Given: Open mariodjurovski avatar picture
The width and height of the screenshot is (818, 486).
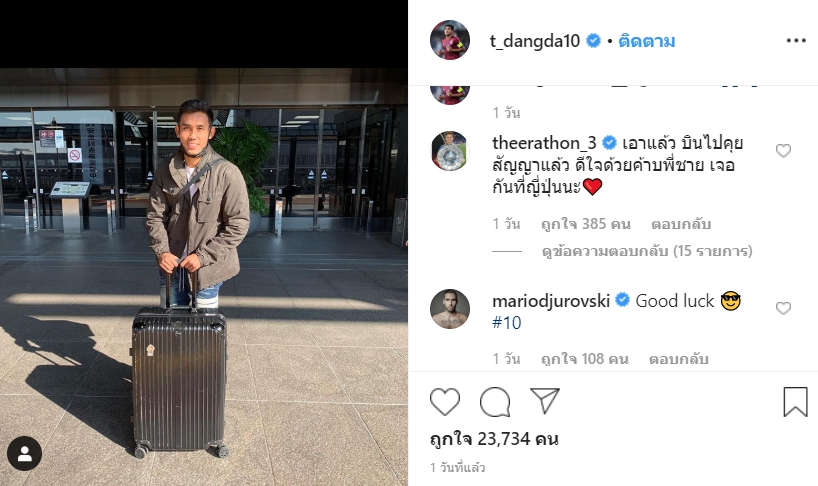Looking at the screenshot, I should click(450, 309).
